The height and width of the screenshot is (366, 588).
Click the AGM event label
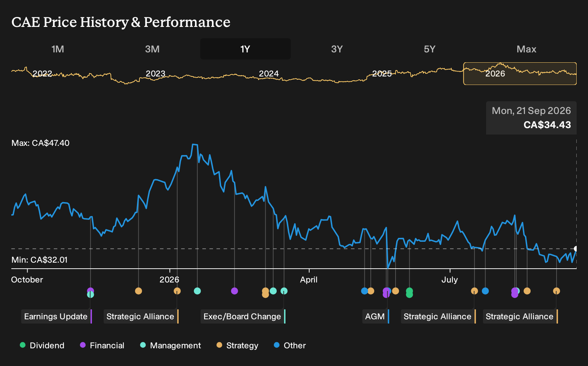pyautogui.click(x=376, y=316)
